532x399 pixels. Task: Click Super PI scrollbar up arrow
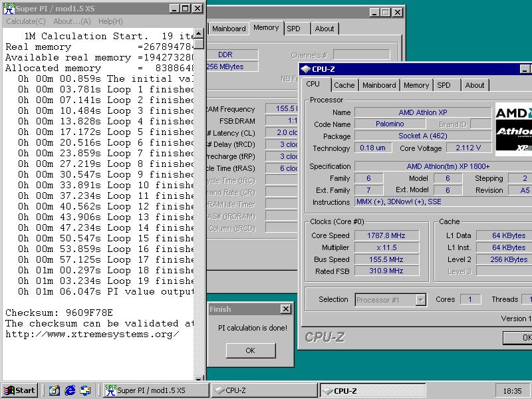pos(199,33)
